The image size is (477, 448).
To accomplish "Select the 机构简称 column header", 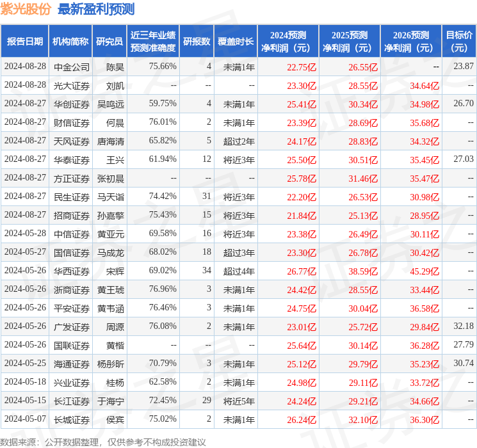I will pyautogui.click(x=70, y=42).
